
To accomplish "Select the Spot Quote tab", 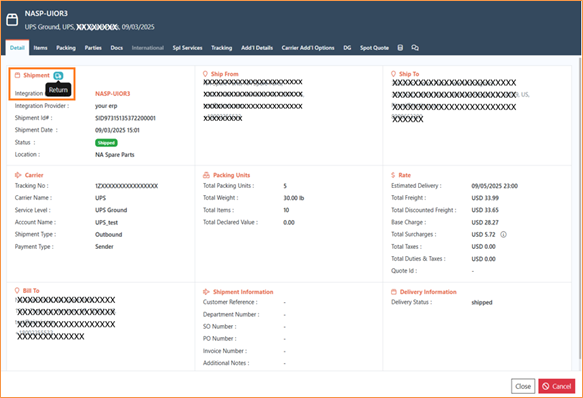I will (x=374, y=48).
